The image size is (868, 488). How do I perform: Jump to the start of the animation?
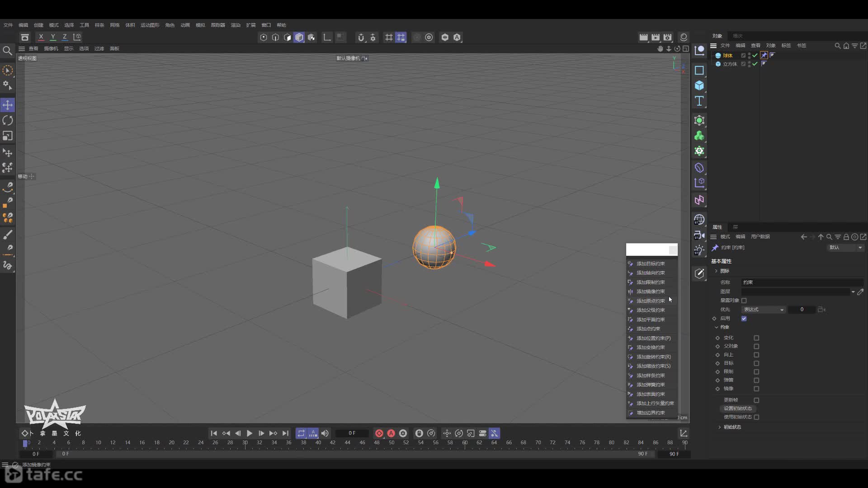214,433
